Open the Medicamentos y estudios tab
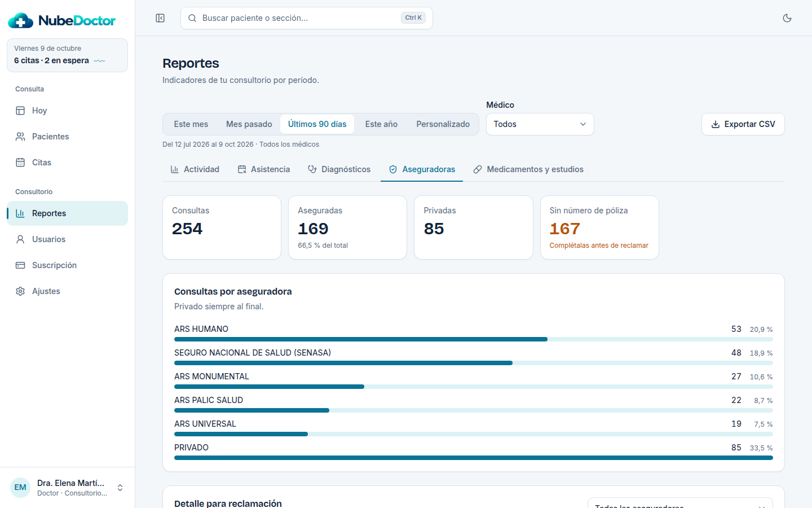The image size is (812, 508). (528, 169)
